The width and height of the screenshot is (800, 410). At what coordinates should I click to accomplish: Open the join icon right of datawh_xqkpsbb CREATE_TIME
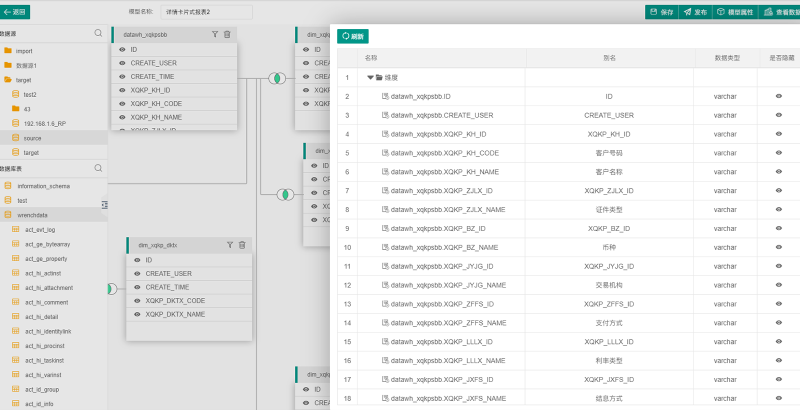point(277,79)
